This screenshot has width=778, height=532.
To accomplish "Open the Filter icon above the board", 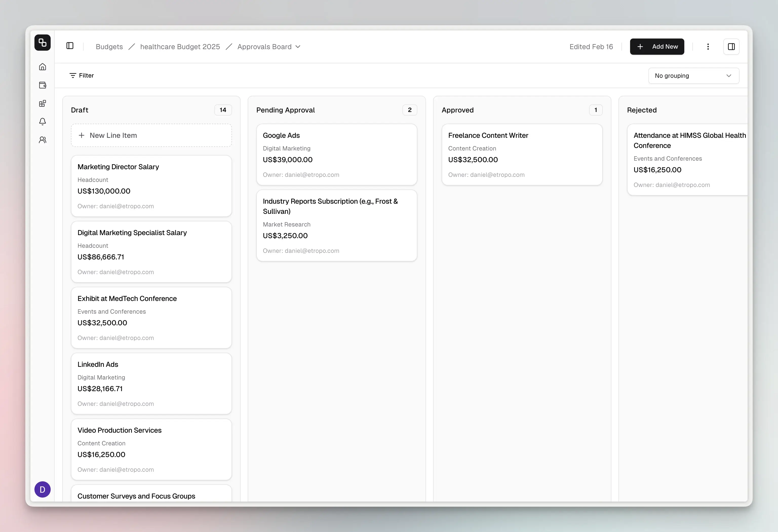I will pos(73,75).
